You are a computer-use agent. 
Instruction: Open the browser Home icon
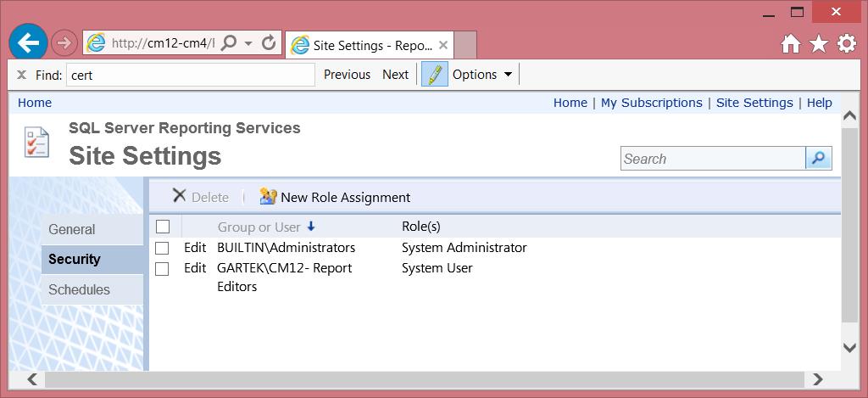click(x=791, y=44)
